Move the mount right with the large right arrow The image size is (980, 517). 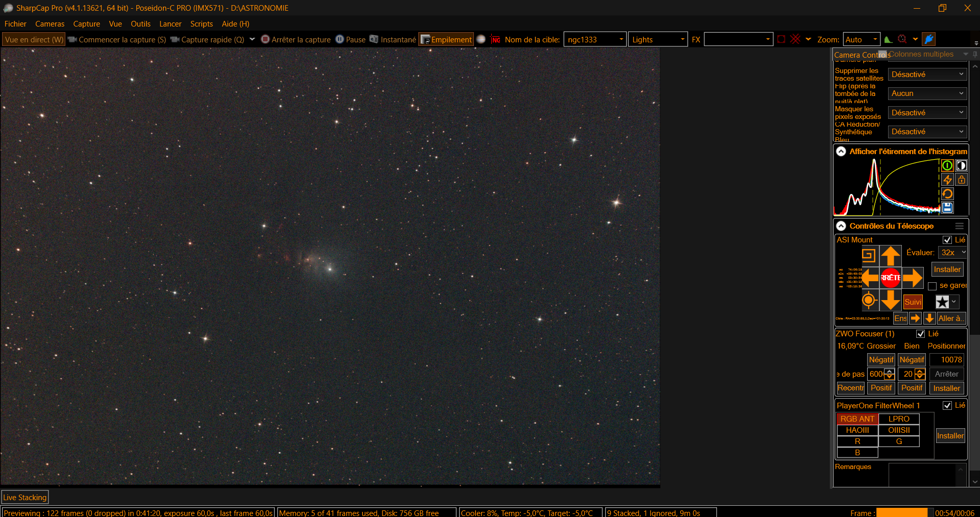pos(913,278)
